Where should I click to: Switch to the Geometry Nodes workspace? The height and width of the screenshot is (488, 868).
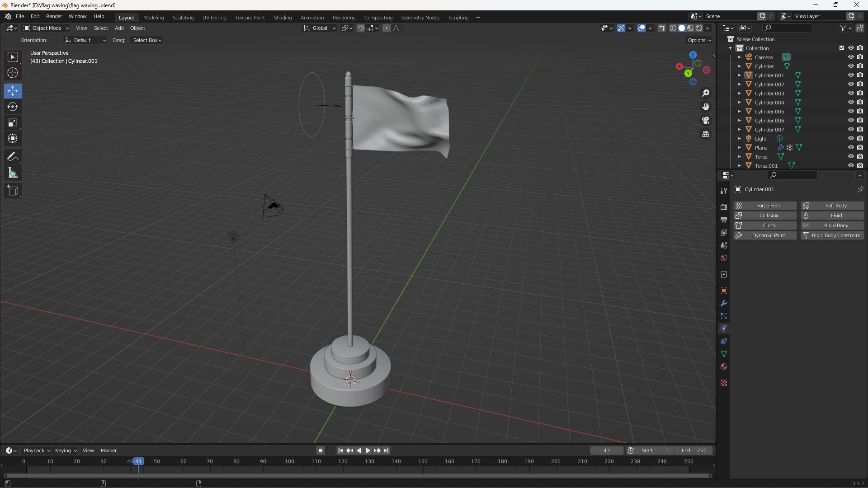click(420, 18)
